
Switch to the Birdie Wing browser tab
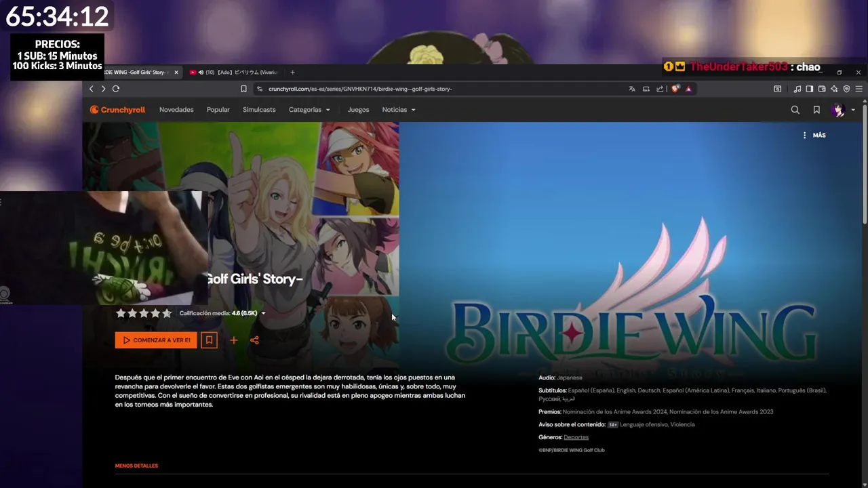[x=136, y=72]
